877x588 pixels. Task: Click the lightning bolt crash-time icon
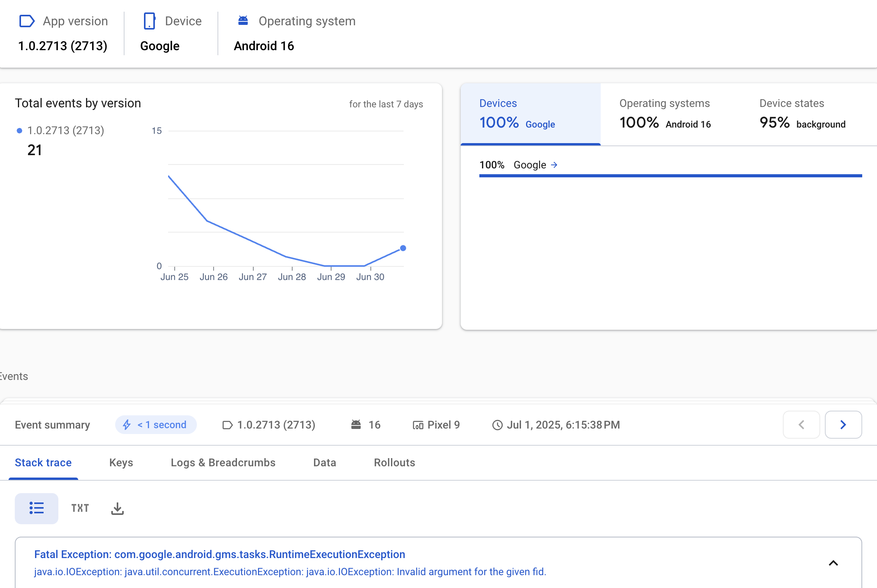click(127, 425)
